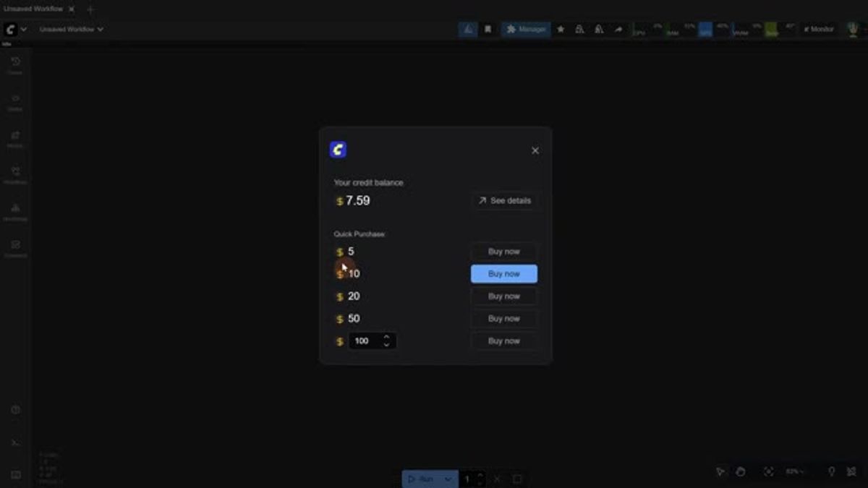Toggle the console terminal icon in sidebar
Viewport: 868px width, 488px height.
point(15,442)
